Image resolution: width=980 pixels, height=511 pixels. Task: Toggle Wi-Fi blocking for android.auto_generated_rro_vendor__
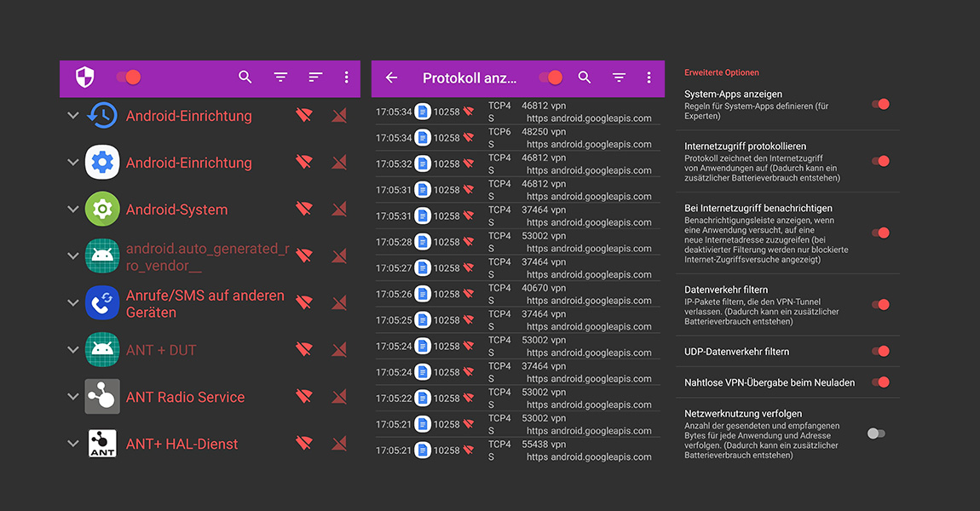[x=303, y=255]
